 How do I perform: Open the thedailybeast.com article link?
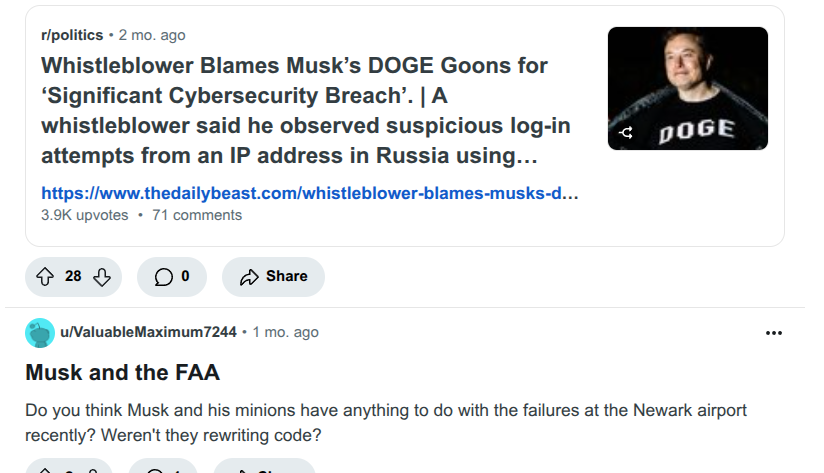click(310, 193)
